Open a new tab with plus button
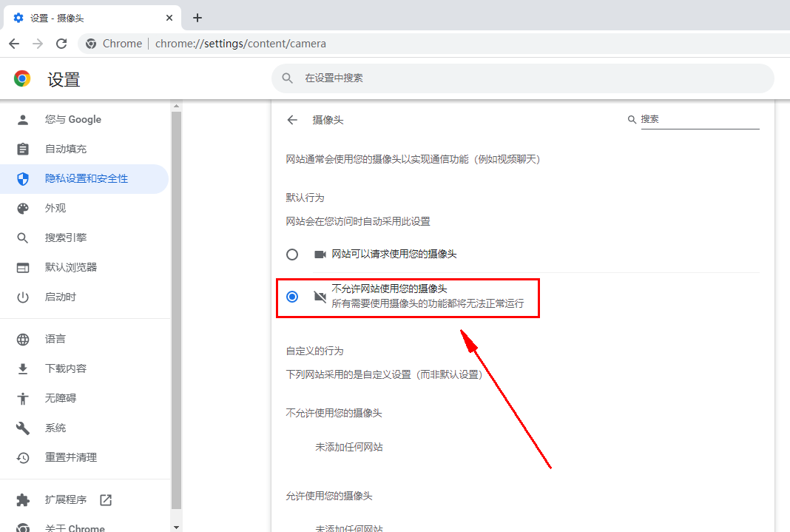 [197, 18]
